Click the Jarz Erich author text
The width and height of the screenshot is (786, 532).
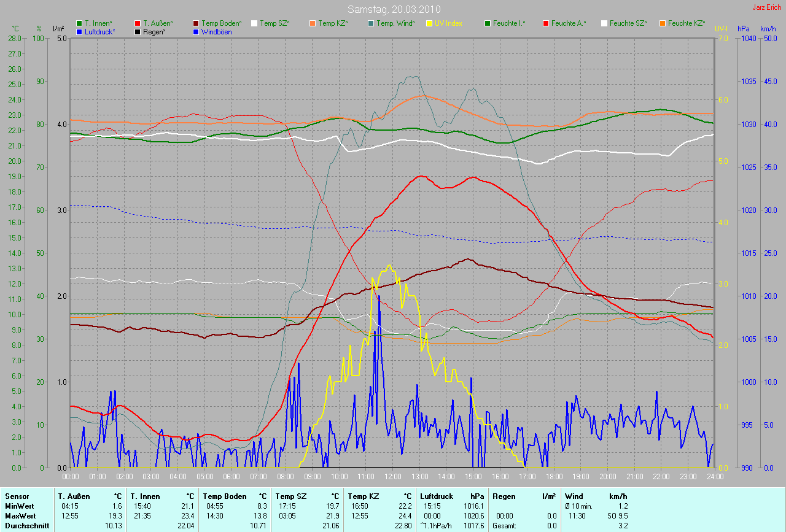(x=767, y=7)
